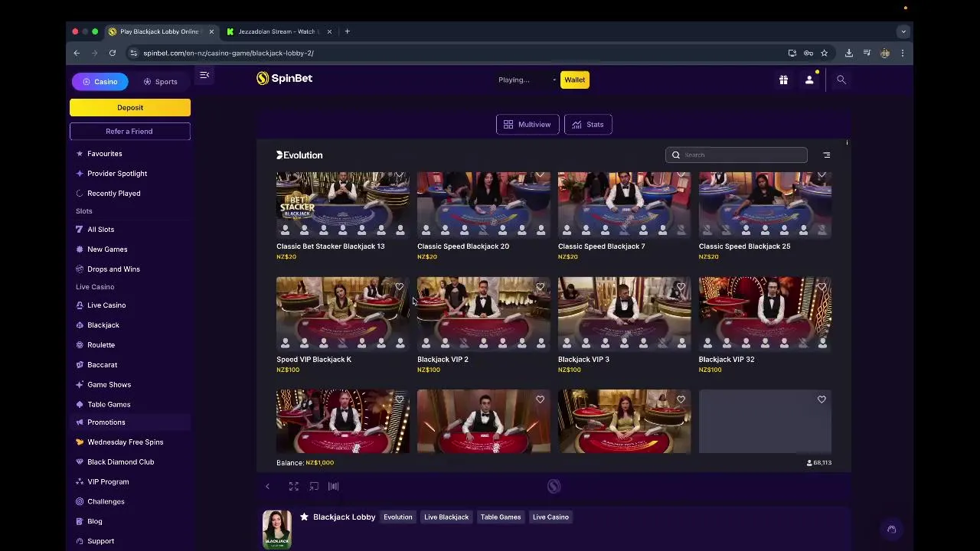Screen dimensions: 980x551
Task: Open the live chat support bubble
Action: point(891,529)
